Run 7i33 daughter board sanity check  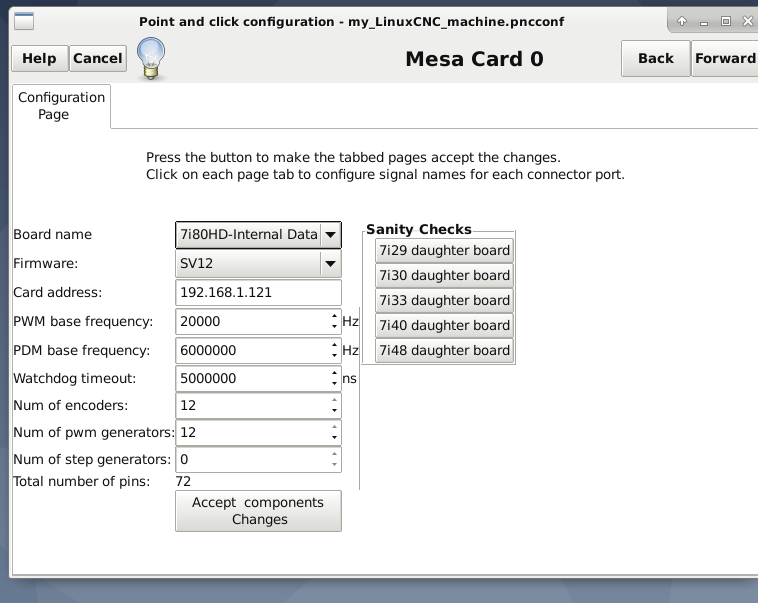(444, 301)
